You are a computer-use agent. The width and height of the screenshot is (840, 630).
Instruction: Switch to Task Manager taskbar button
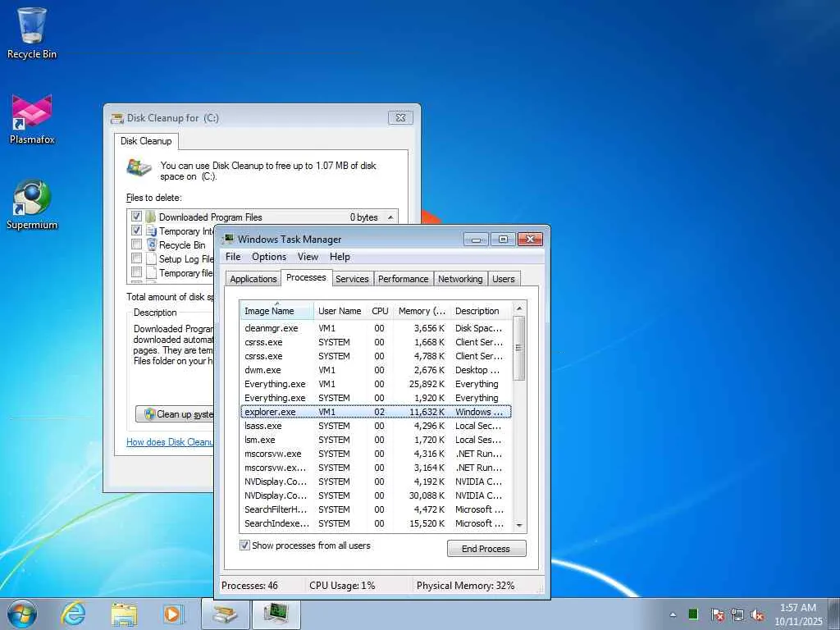pos(276,614)
